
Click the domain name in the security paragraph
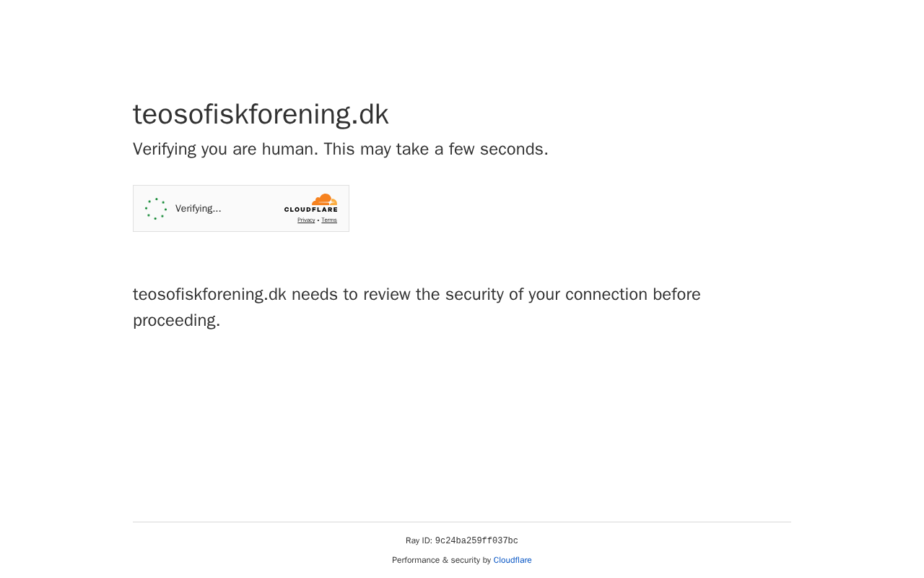(209, 295)
